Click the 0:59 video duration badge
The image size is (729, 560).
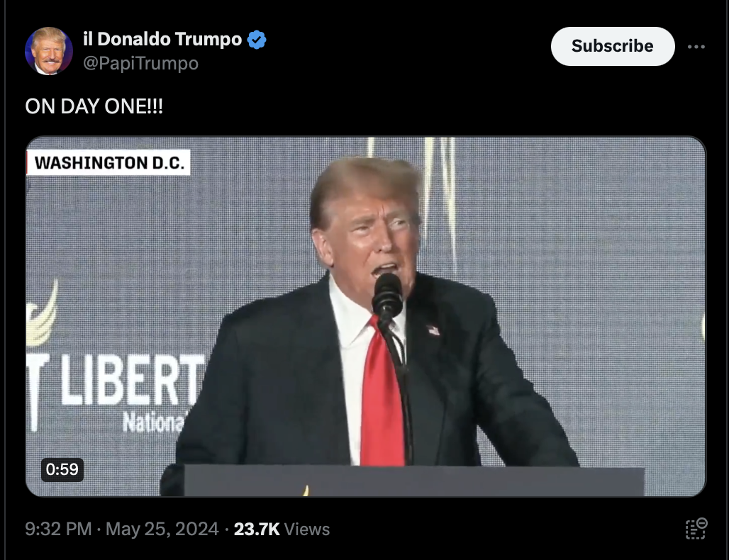coord(62,469)
